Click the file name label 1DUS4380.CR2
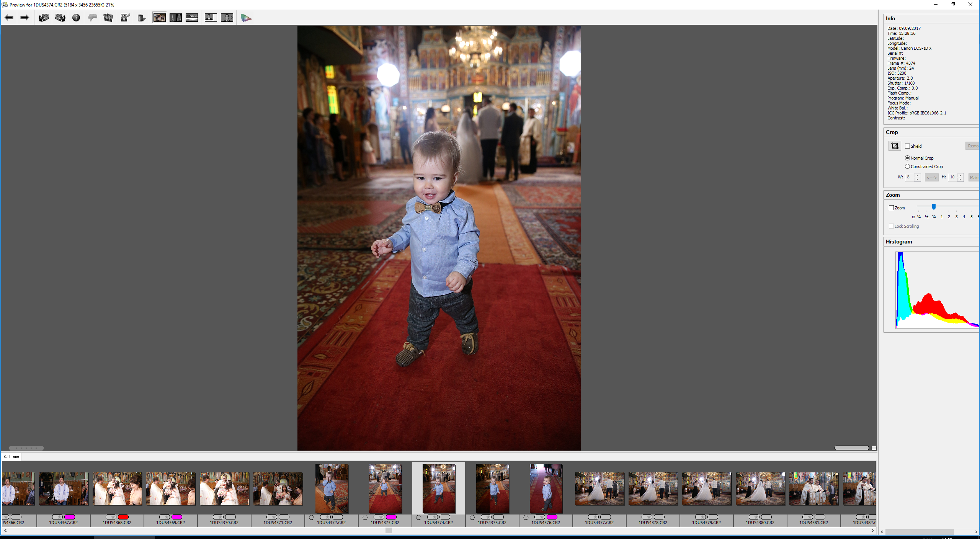 click(x=760, y=523)
